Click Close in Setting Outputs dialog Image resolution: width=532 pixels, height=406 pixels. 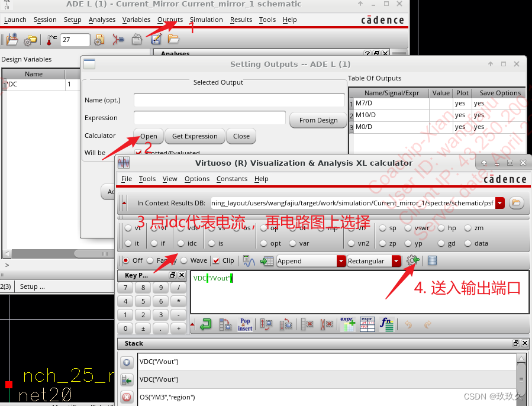coord(241,136)
